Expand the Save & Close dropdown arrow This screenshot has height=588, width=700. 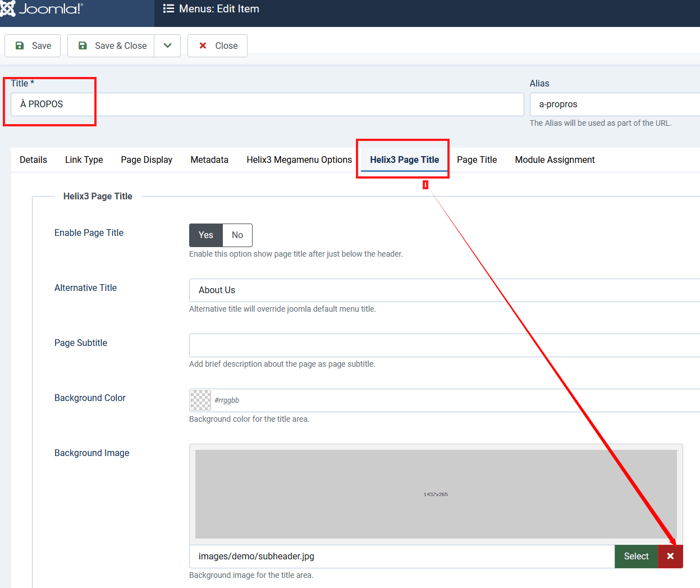tap(167, 45)
